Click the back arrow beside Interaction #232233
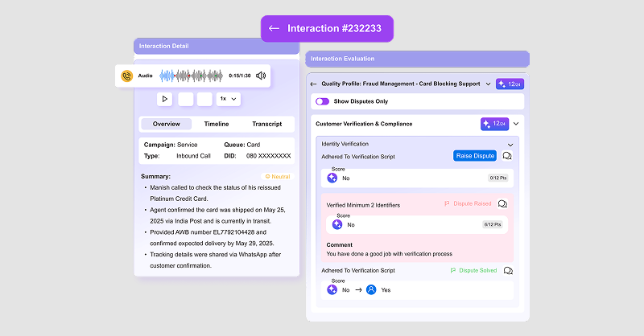This screenshot has height=336, width=644. tap(274, 28)
